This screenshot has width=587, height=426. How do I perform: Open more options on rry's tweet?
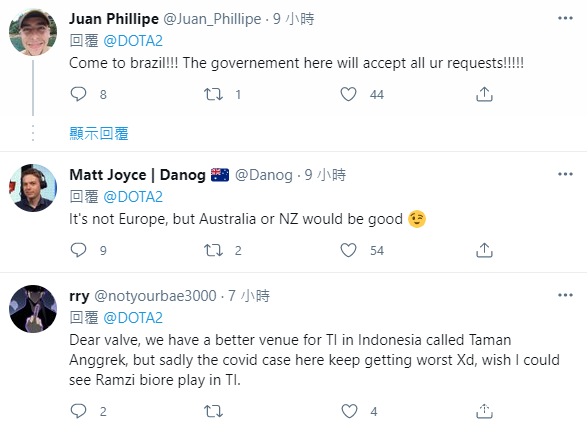[x=565, y=295]
